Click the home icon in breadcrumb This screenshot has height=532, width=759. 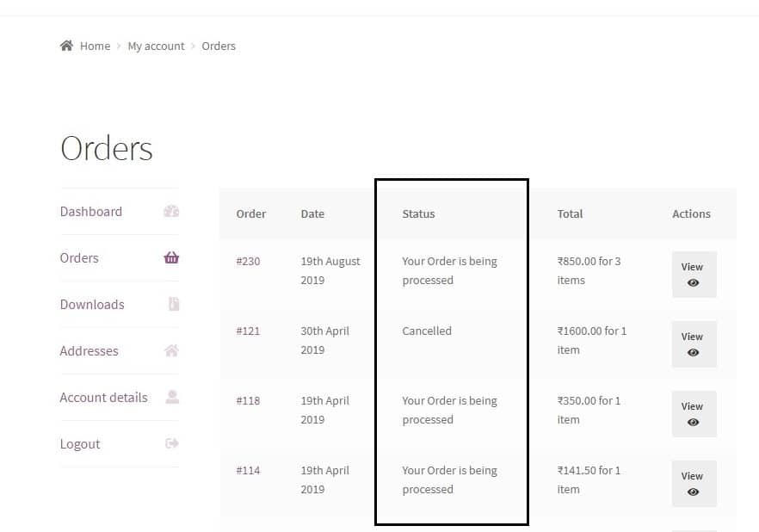point(66,46)
